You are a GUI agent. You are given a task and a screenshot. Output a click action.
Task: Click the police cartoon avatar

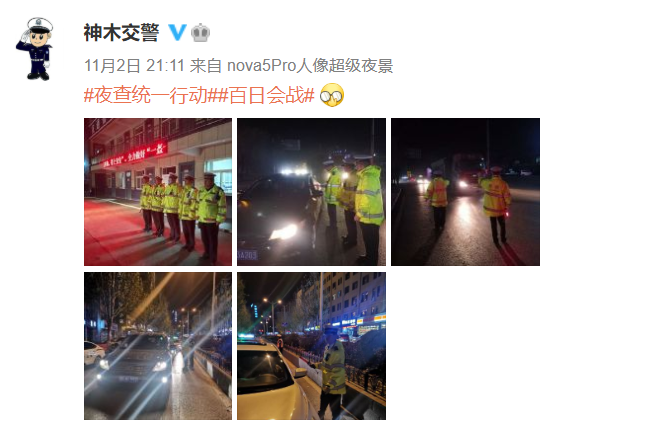click(x=35, y=49)
